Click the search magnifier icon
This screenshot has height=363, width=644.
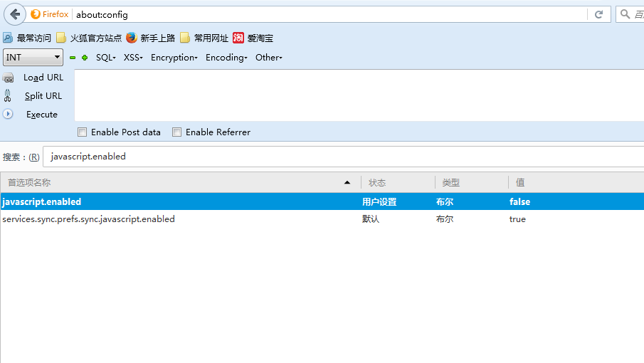click(x=625, y=14)
